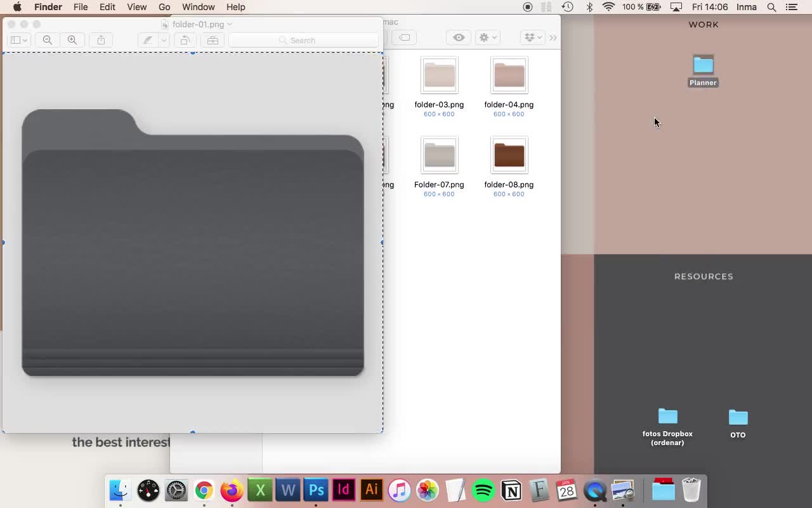Open the AirPlay display menu icon
The image size is (812, 508).
click(x=676, y=7)
